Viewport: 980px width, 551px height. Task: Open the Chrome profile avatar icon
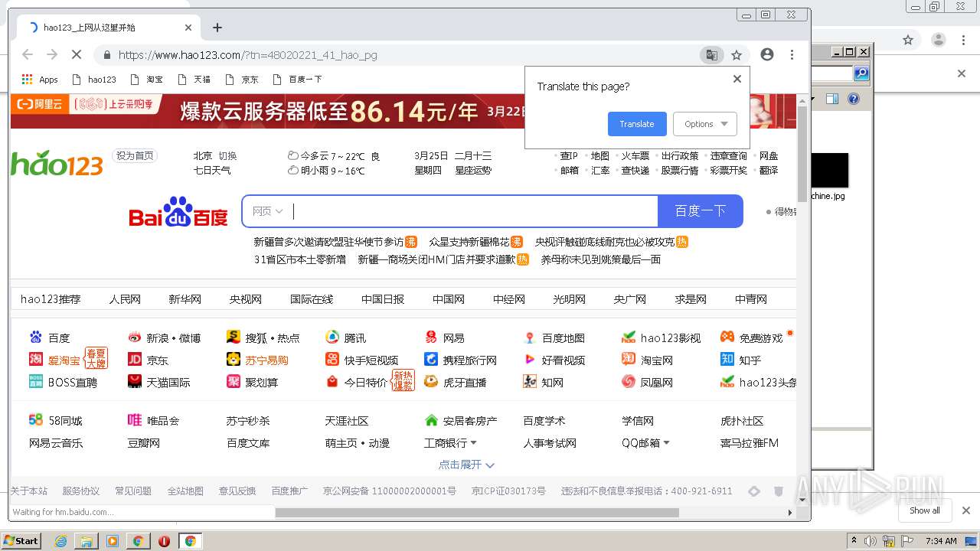[767, 55]
